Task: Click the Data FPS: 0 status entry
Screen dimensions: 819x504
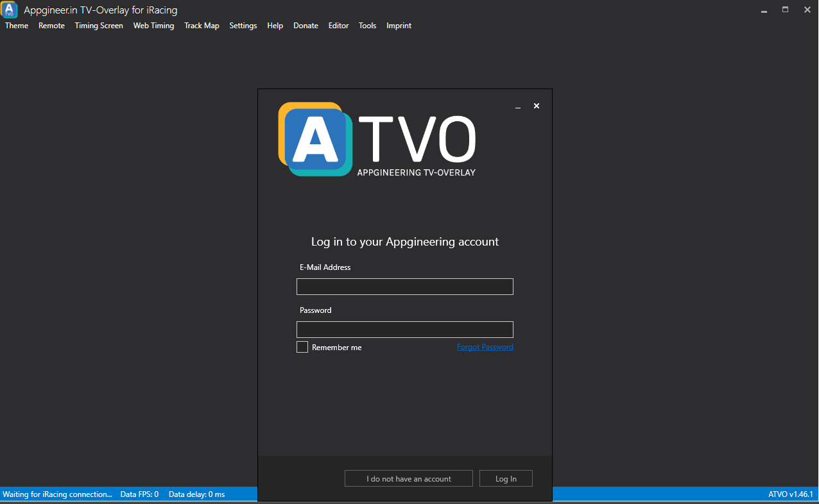Action: click(139, 494)
